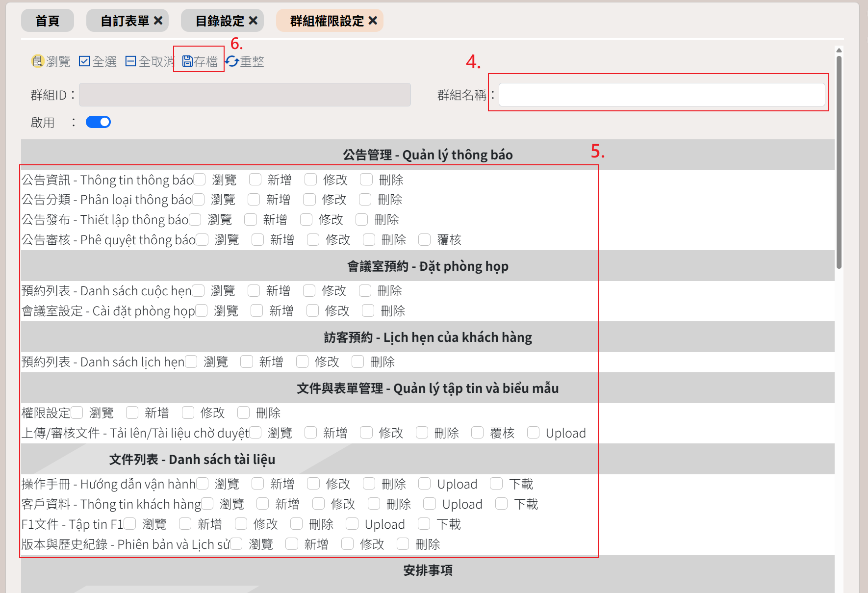Enable Upload for 上傳/審核文件 row
Viewport: 868px width, 593px height.
pyautogui.click(x=534, y=433)
